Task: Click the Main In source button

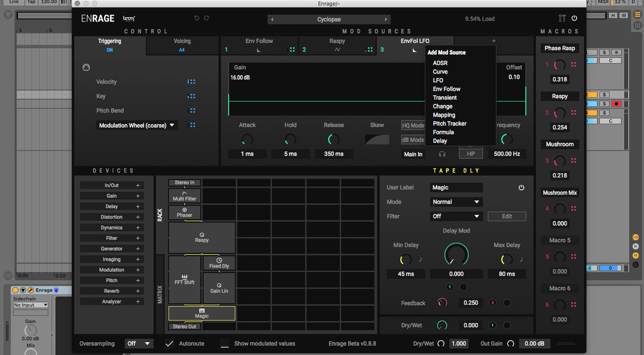Action: [413, 154]
